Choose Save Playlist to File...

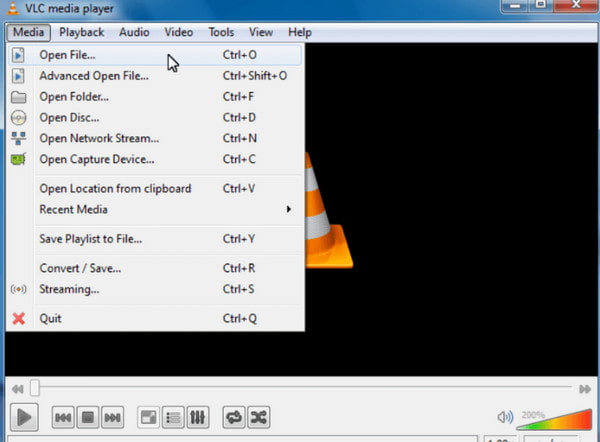tap(155, 239)
